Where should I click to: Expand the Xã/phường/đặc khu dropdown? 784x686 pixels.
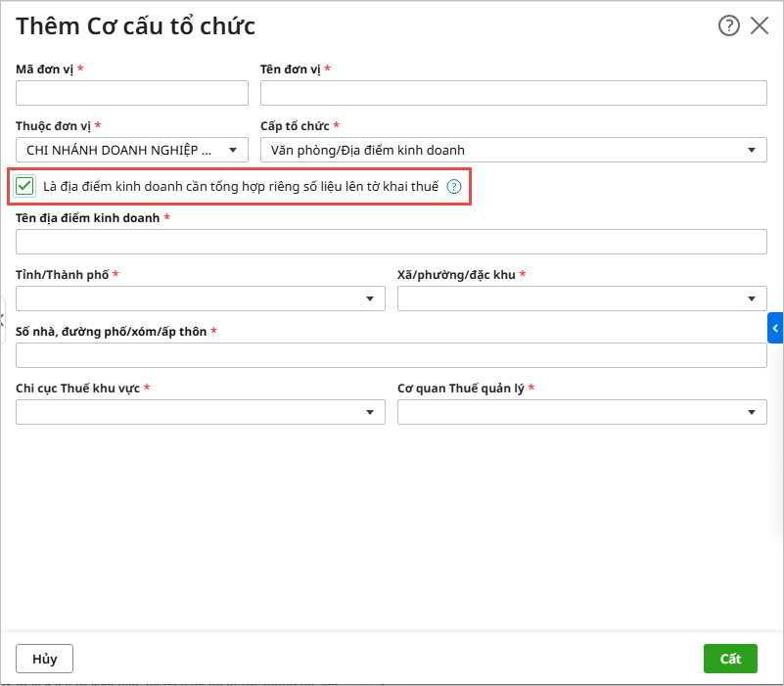(751, 298)
